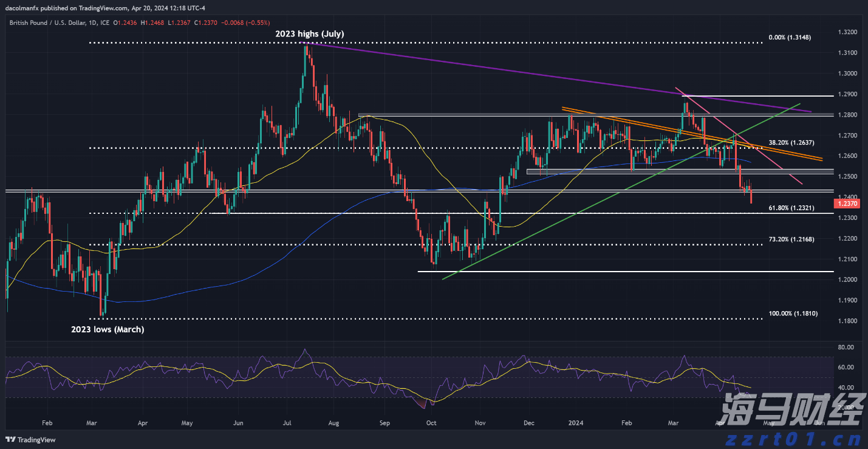The width and height of the screenshot is (868, 449).
Task: Click the 61.80% (1.2321) Fibonacci label
Action: point(790,208)
